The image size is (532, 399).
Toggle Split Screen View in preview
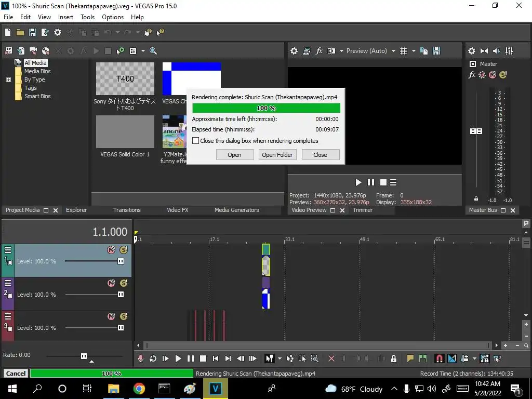pos(331,51)
